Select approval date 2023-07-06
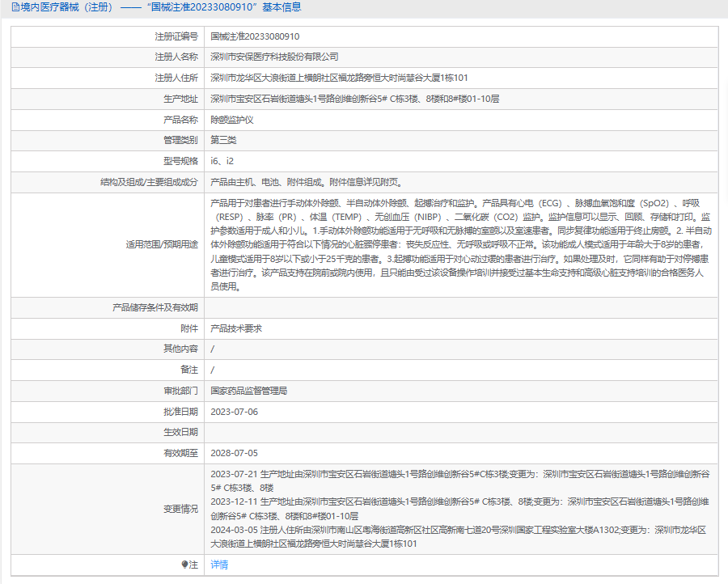The width and height of the screenshot is (728, 584). [234, 412]
